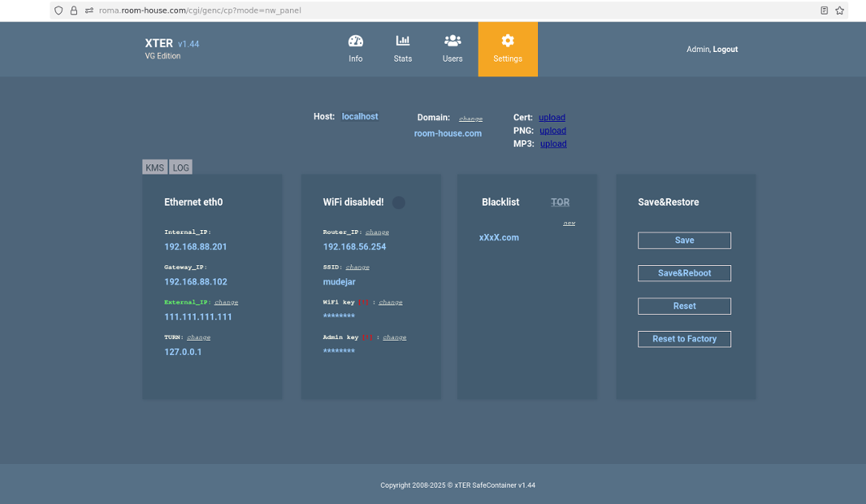Switch to the LOG tab
The width and height of the screenshot is (866, 504).
(x=181, y=167)
